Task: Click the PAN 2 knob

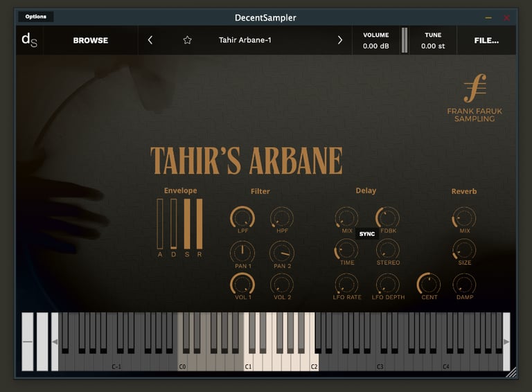Action: 282,253
